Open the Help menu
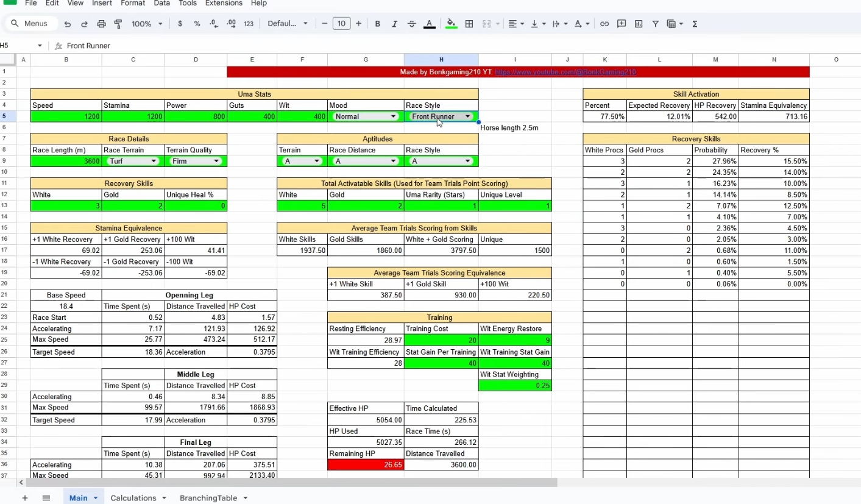 click(x=259, y=3)
